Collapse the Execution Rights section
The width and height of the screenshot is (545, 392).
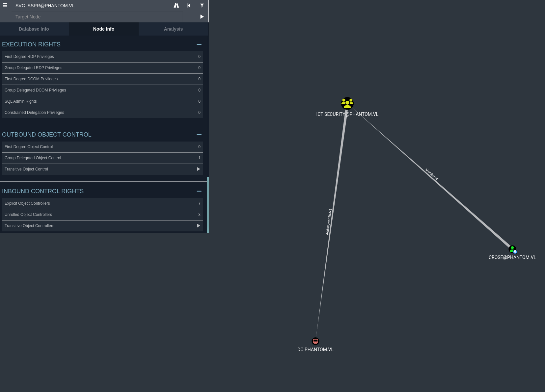[199, 44]
